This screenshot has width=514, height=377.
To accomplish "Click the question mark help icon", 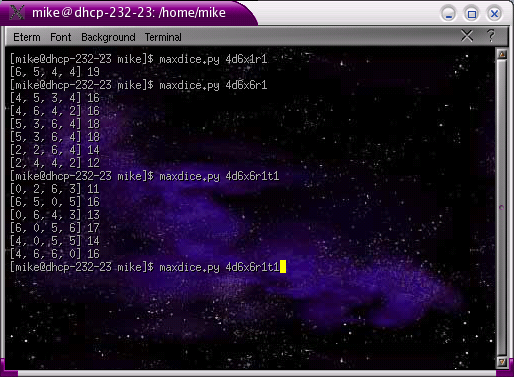I will point(491,35).
